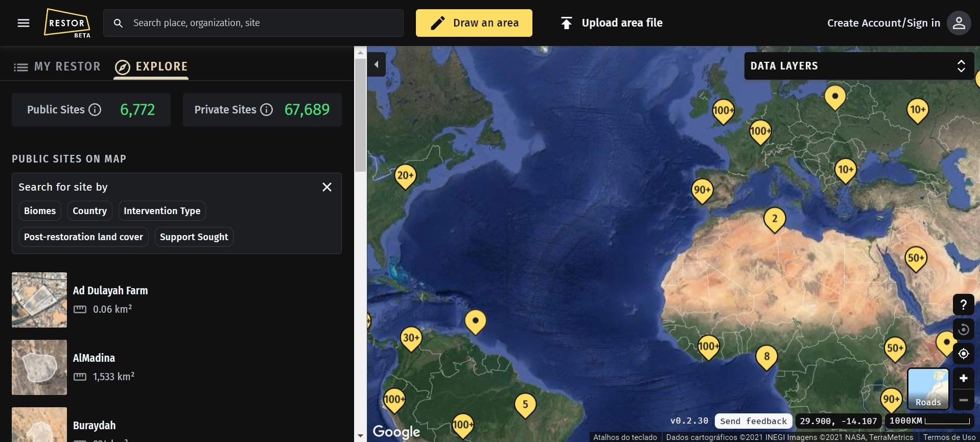Click the 90+ cluster marker over Iberia
980x442 pixels.
702,192
